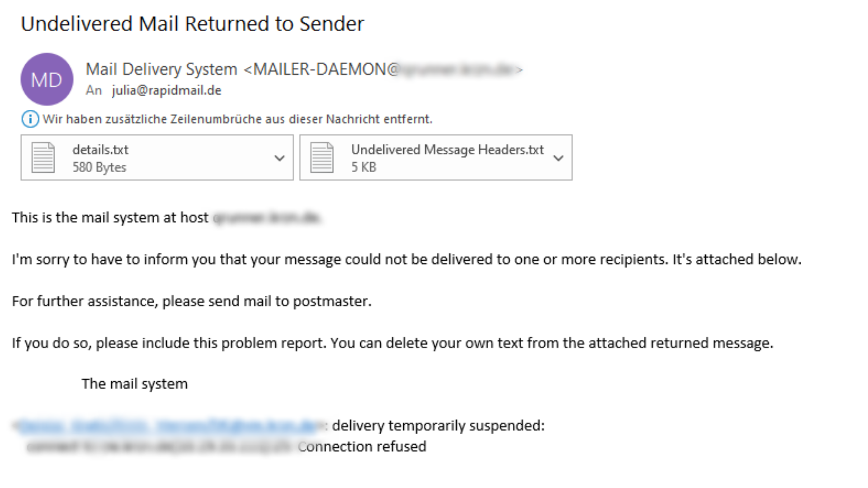Image resolution: width=868 pixels, height=488 pixels.
Task: Click the "Connection refused" error text
Action: [362, 446]
